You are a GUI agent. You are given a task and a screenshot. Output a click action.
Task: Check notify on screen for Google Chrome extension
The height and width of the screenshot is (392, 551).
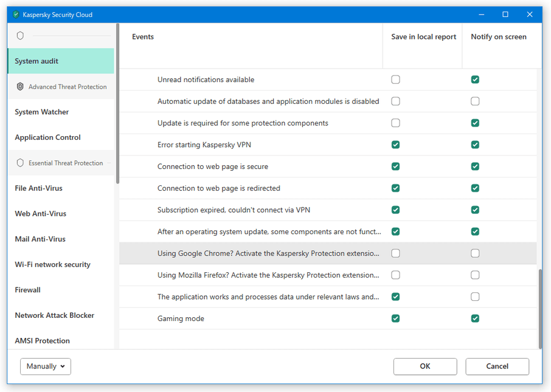pyautogui.click(x=475, y=253)
